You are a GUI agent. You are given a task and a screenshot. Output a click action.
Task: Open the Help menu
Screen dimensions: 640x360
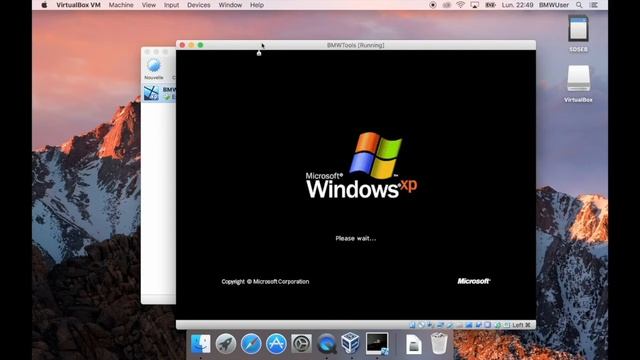point(257,5)
